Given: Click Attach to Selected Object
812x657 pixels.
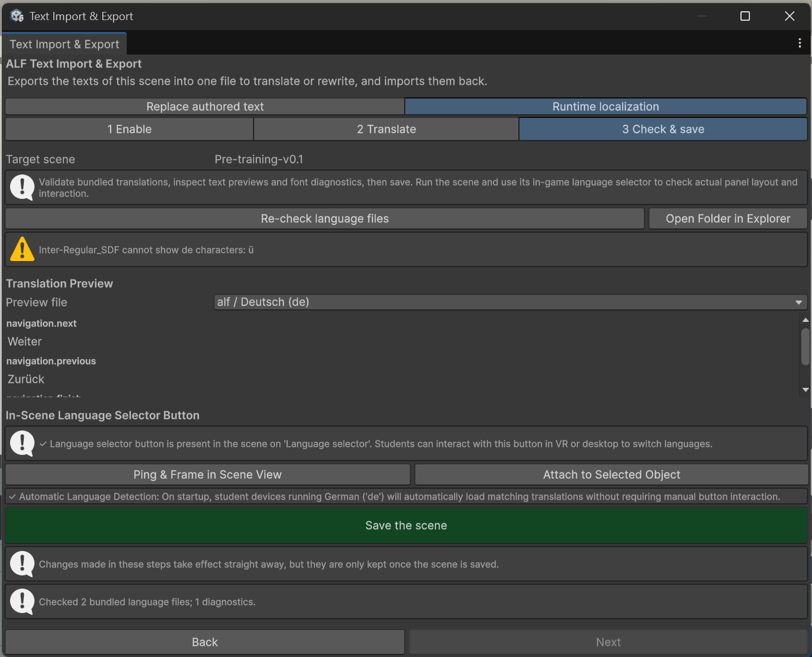Looking at the screenshot, I should (x=611, y=474).
